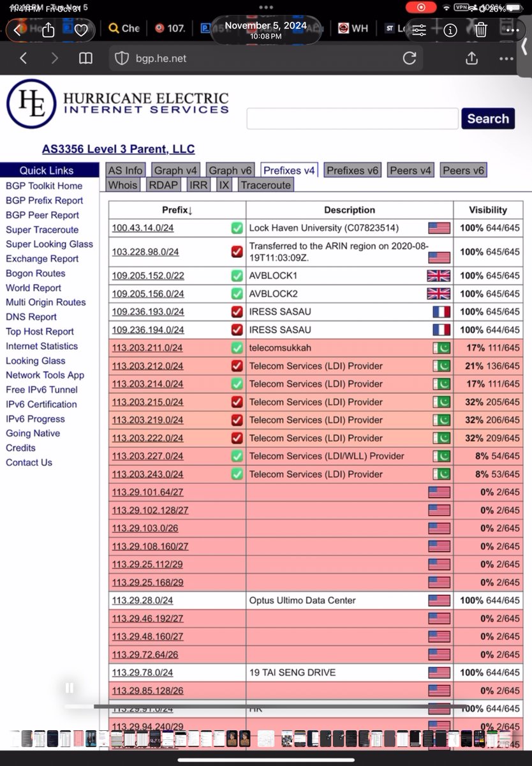Image resolution: width=532 pixels, height=766 pixels.
Task: Click green check for 109.205.152.0/22
Action: tap(237, 276)
